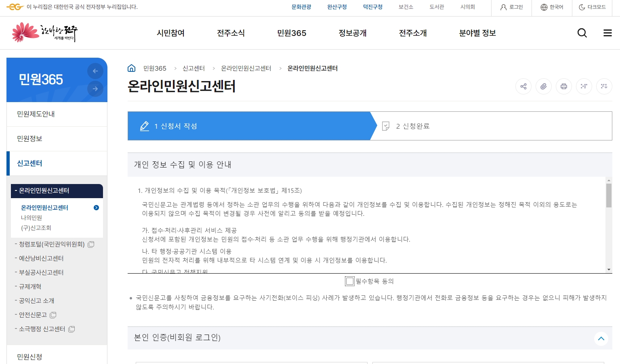
Task: Check the 필수항목 동의 checkbox
Action: [350, 281]
